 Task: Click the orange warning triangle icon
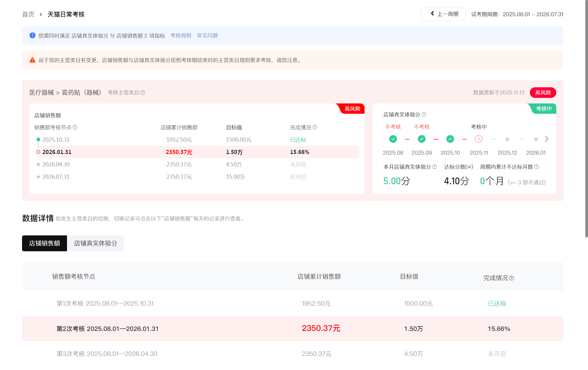32,60
